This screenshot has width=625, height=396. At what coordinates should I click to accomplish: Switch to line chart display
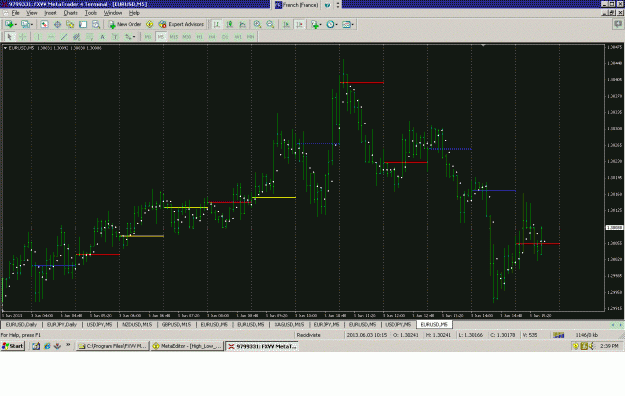click(242, 24)
